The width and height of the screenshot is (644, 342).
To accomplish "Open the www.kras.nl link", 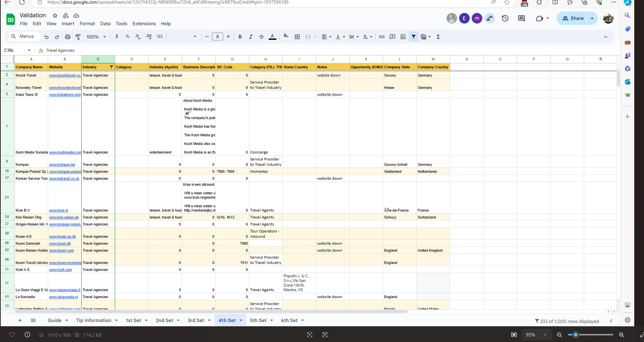I will point(59,211).
